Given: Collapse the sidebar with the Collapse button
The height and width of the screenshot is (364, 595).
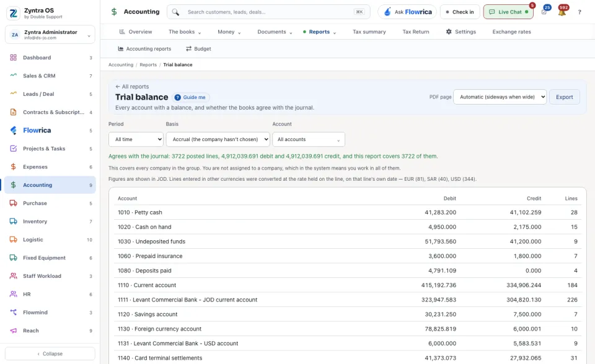Looking at the screenshot, I should click(50, 353).
